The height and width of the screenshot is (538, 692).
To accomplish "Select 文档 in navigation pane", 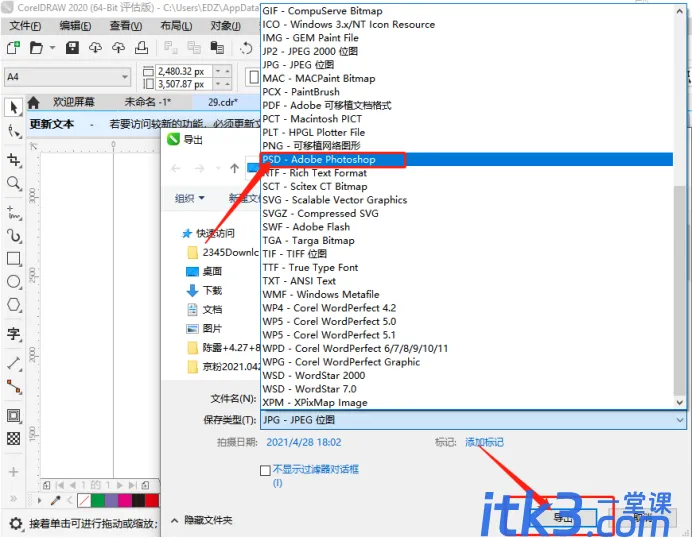I will 204,309.
